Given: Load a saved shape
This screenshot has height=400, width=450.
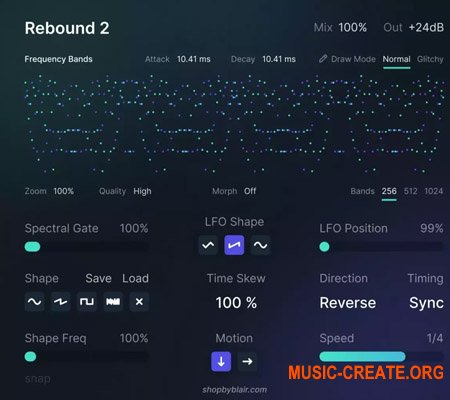Looking at the screenshot, I should pos(135,278).
